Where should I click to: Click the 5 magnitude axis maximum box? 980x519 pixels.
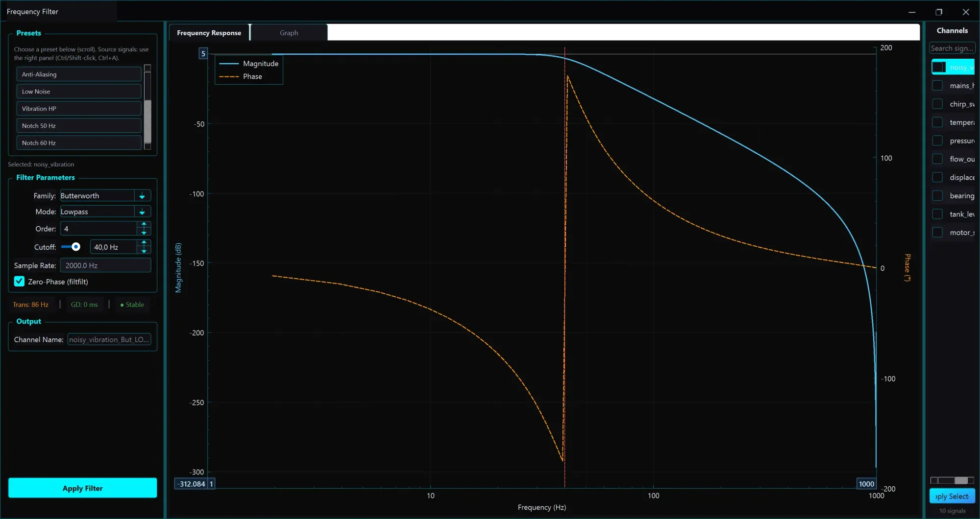click(x=203, y=54)
